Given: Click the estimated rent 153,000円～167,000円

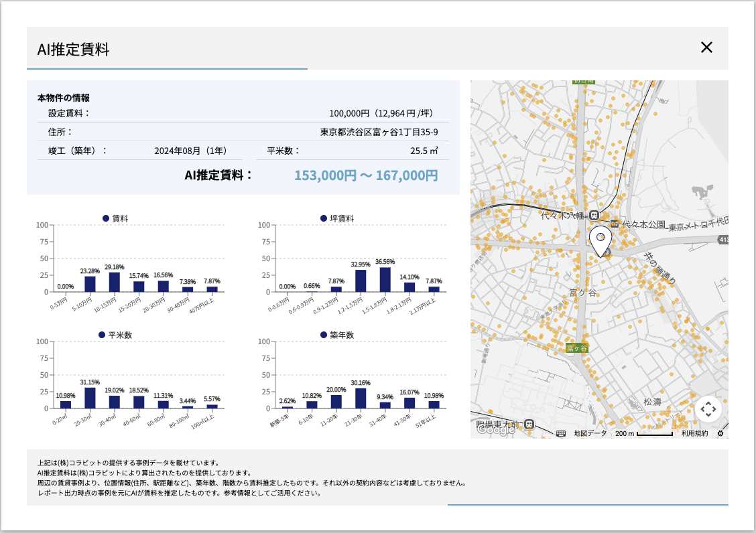Looking at the screenshot, I should (366, 175).
